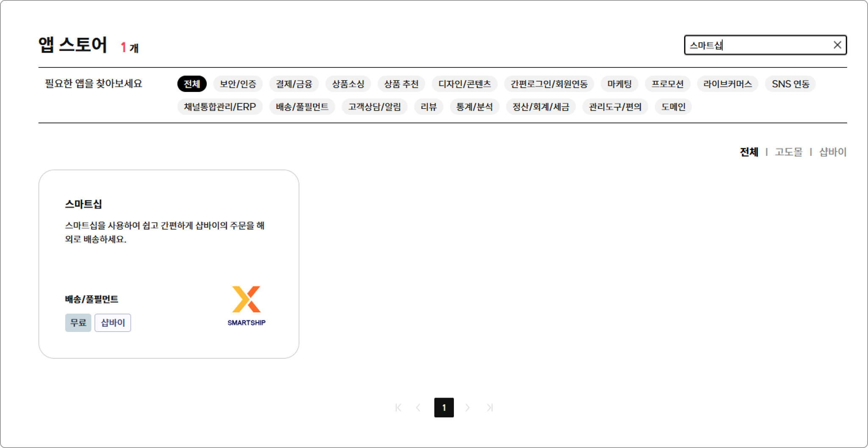Filter by SNS 연동 category
Image resolution: width=868 pixels, height=448 pixels.
coord(790,83)
